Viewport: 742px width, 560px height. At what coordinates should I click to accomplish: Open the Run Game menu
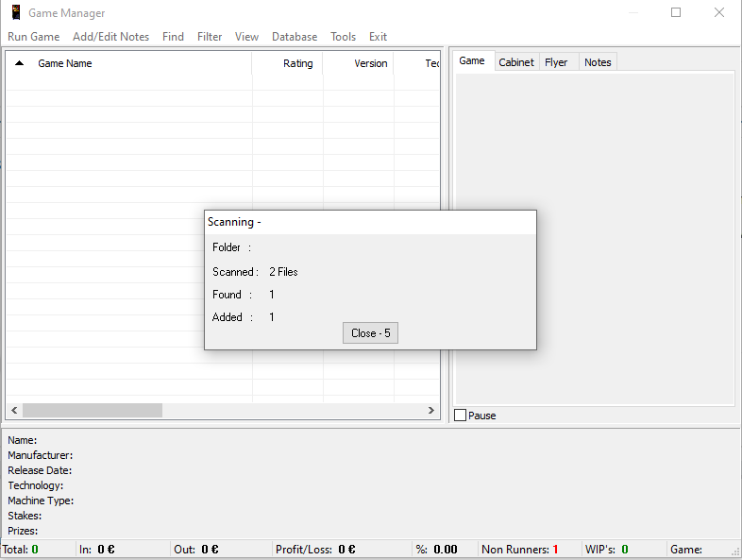click(x=34, y=37)
